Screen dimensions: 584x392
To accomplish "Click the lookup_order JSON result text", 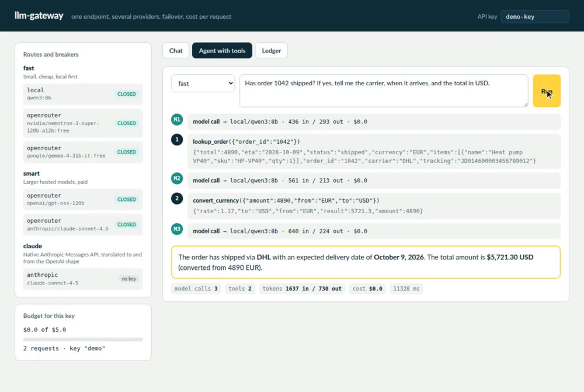I will [364, 157].
